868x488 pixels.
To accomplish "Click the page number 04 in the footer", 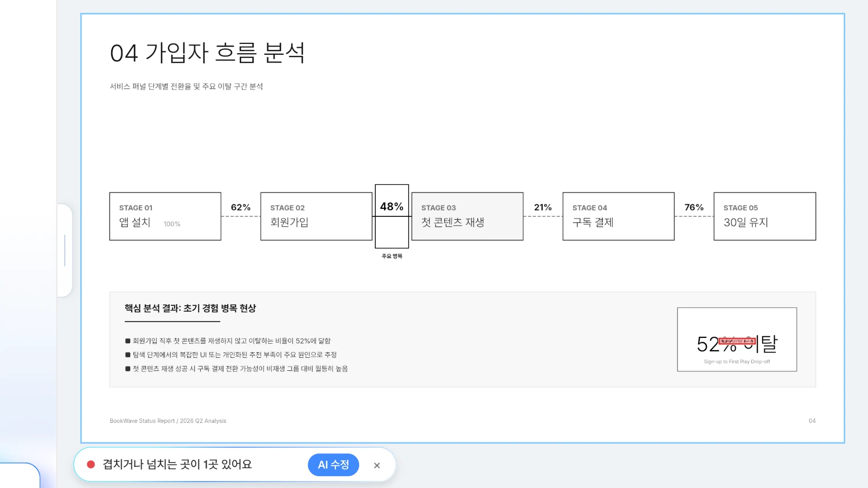I will [812, 421].
